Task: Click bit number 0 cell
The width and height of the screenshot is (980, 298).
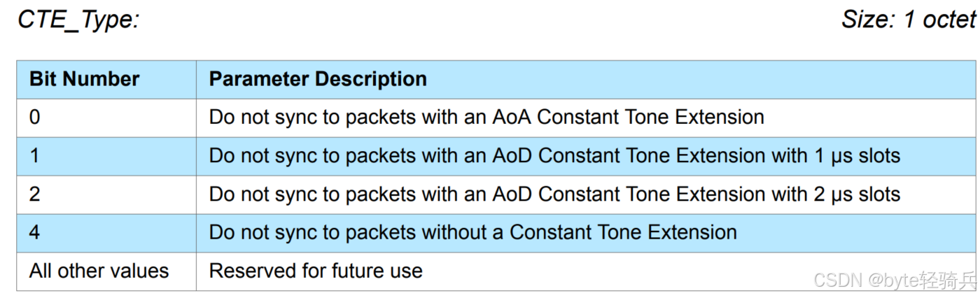Action: 35,117
